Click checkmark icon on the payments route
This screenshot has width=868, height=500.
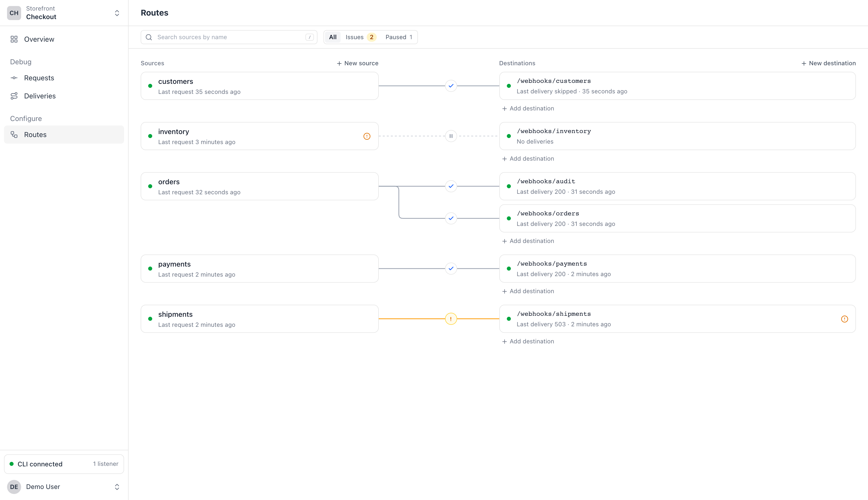(x=451, y=269)
